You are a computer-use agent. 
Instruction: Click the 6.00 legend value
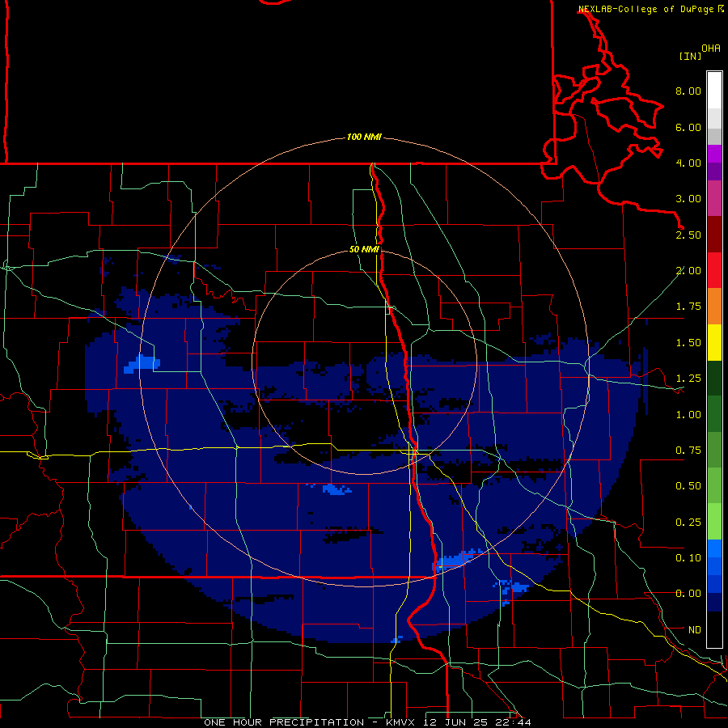[x=688, y=127]
